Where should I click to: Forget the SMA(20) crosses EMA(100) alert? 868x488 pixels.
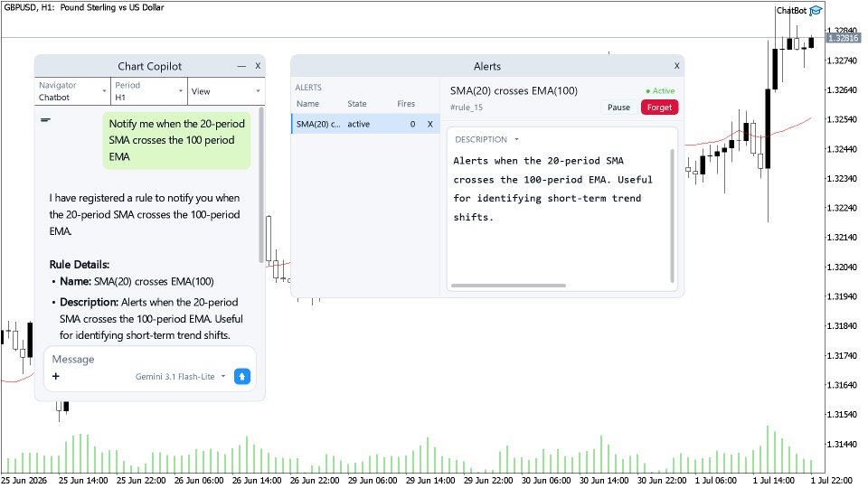coord(659,108)
